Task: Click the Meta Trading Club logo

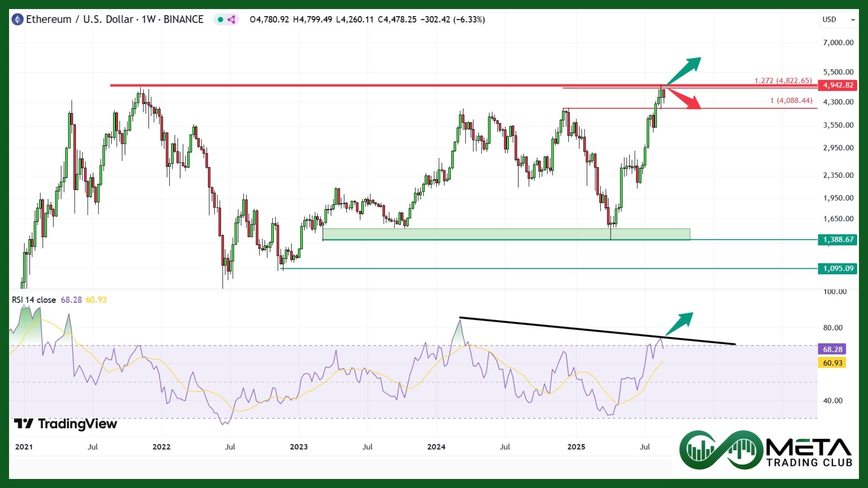Action: point(765,450)
